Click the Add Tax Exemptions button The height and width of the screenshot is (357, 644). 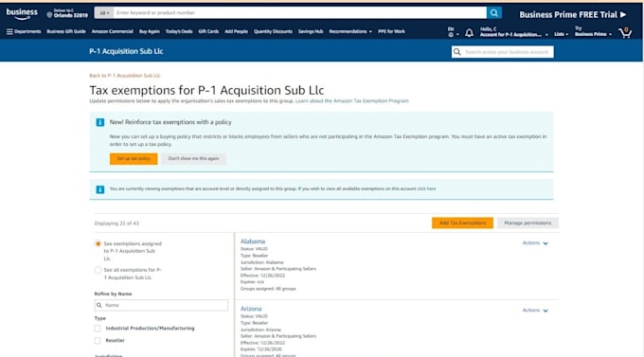[462, 223]
